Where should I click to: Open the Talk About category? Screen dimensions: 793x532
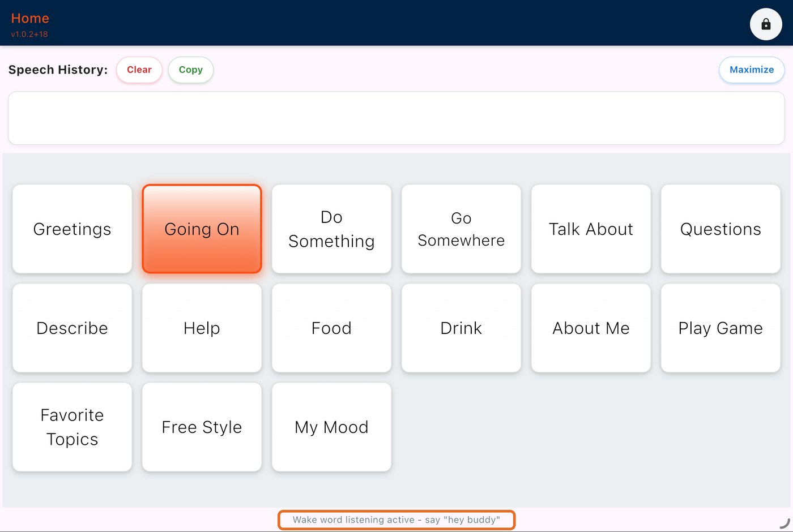click(591, 229)
